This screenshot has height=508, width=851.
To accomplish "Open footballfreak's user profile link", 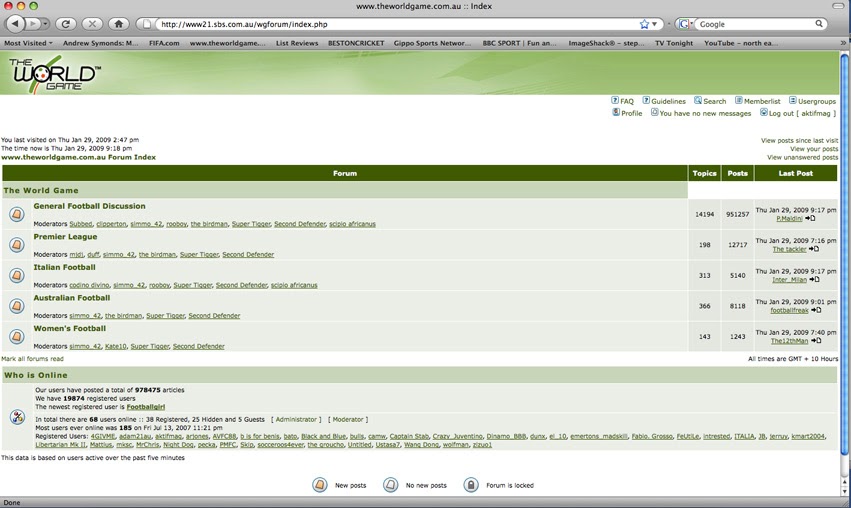I will tap(790, 310).
